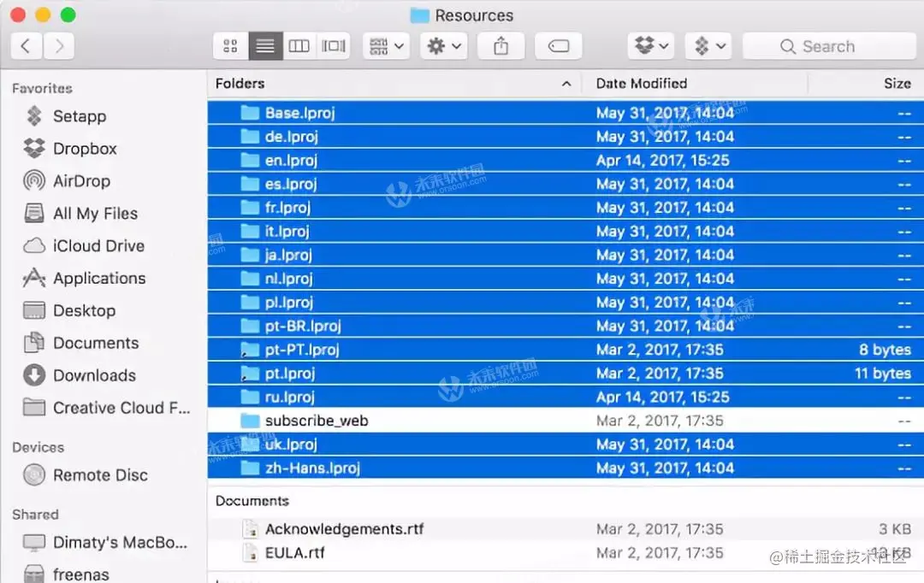Select the ja.lproj folder
The width and height of the screenshot is (924, 583).
click(566, 255)
